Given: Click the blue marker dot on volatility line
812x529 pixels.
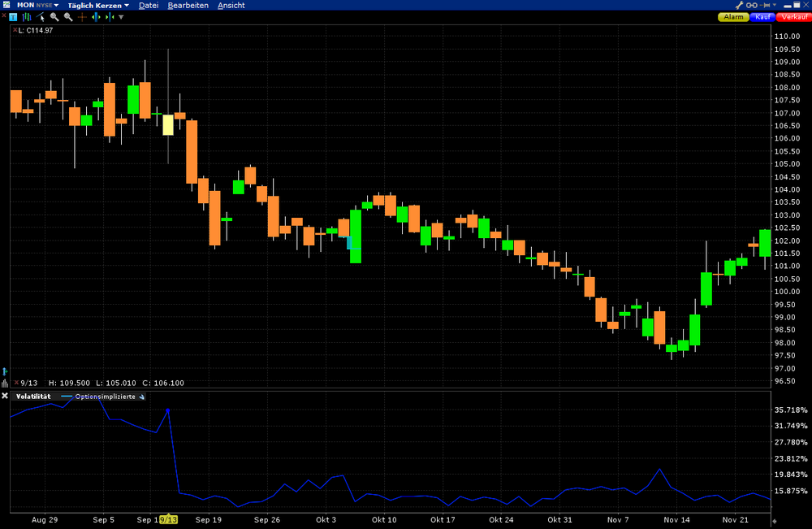Looking at the screenshot, I should 168,410.
